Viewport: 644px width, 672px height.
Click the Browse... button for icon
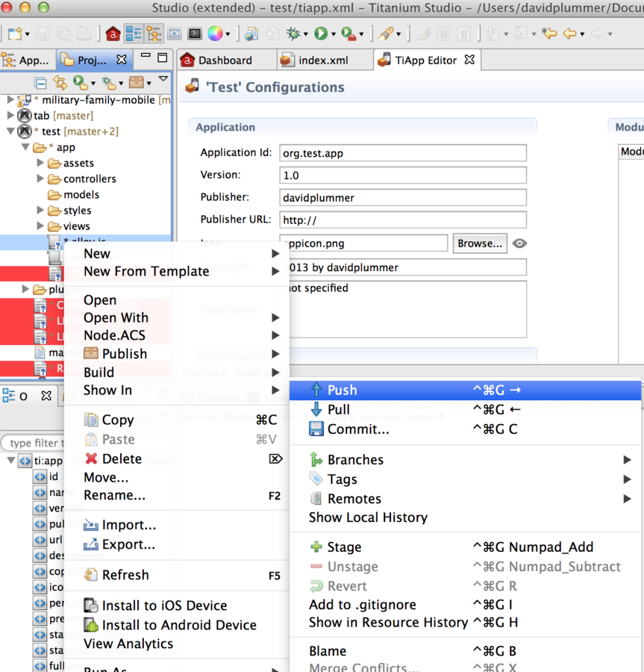[480, 243]
